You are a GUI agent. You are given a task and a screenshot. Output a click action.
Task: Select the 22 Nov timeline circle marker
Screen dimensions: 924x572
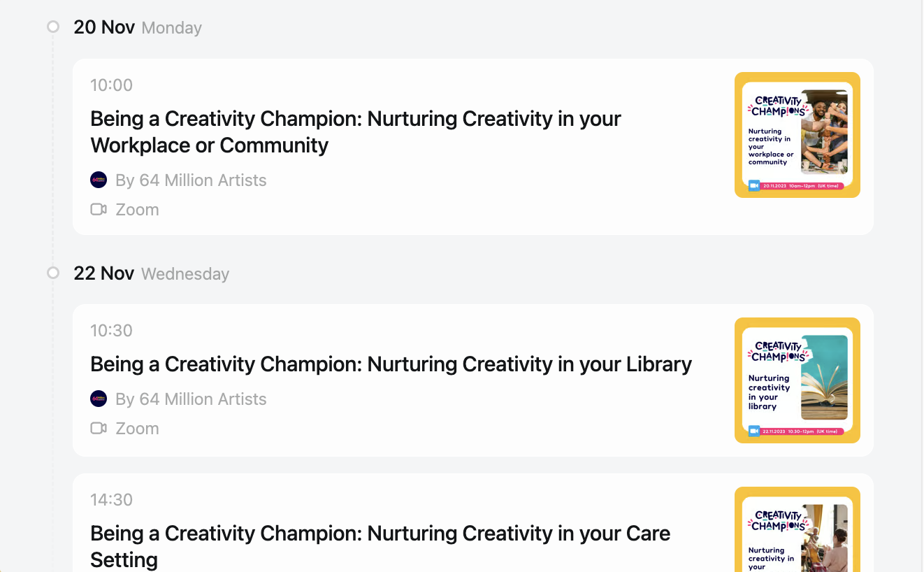point(53,273)
